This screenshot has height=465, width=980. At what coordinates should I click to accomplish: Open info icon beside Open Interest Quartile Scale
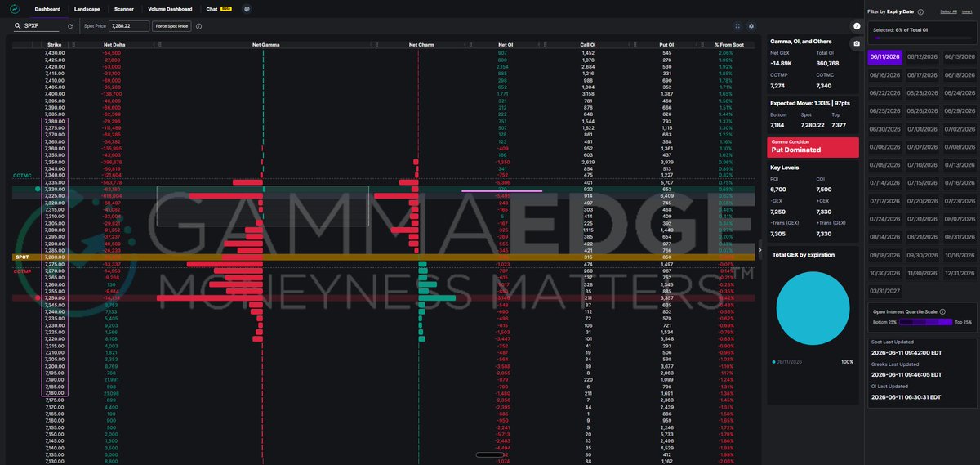point(943,311)
